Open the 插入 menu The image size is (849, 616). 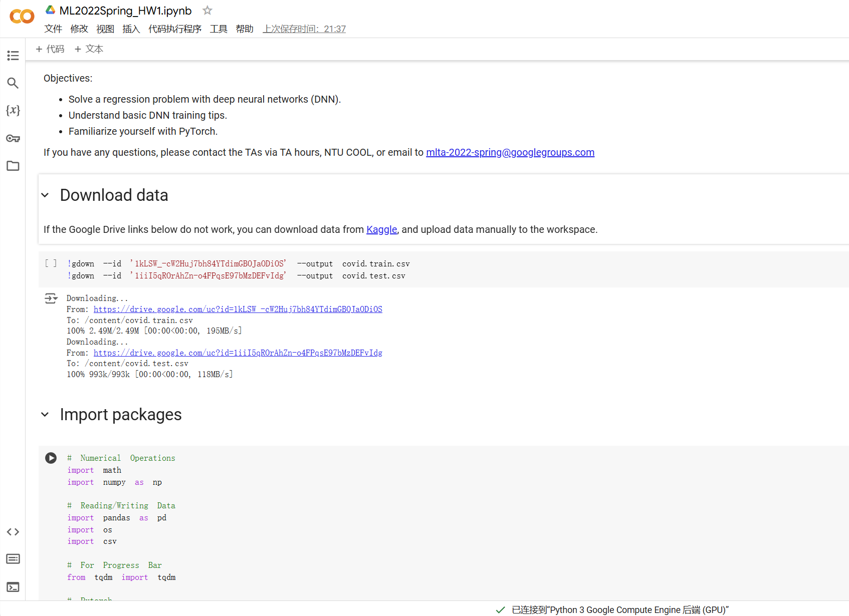click(x=131, y=29)
